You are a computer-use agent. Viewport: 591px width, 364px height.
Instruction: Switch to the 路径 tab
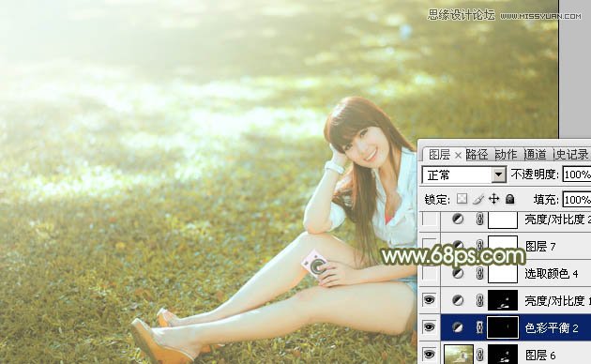(477, 155)
